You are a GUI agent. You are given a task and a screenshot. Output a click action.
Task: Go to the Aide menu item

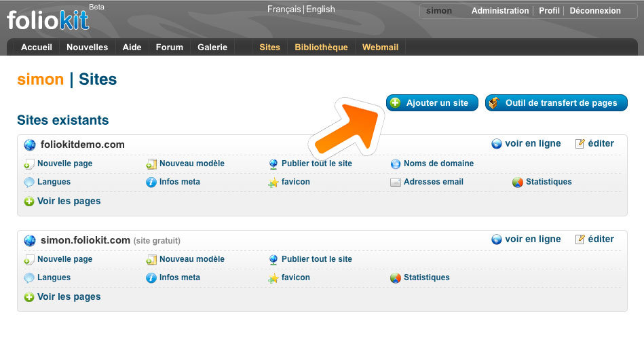pos(132,47)
